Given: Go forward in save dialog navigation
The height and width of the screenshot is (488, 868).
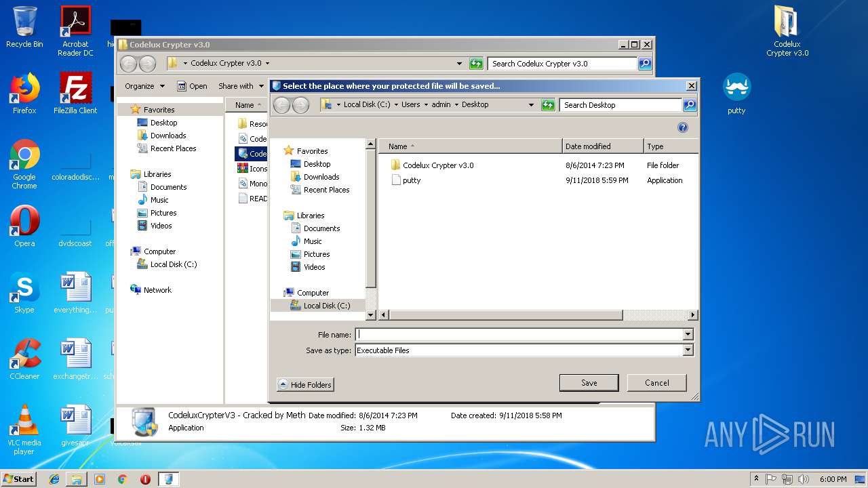Looking at the screenshot, I should coord(300,105).
